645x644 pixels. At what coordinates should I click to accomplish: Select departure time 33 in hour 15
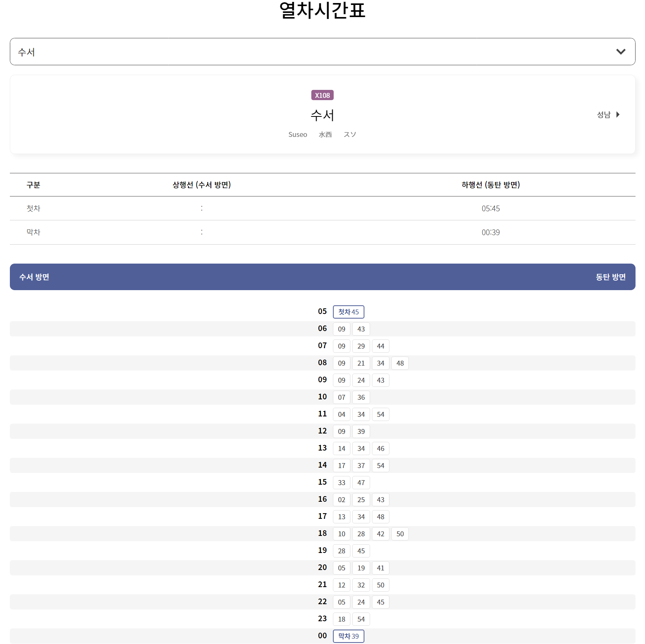tap(341, 482)
